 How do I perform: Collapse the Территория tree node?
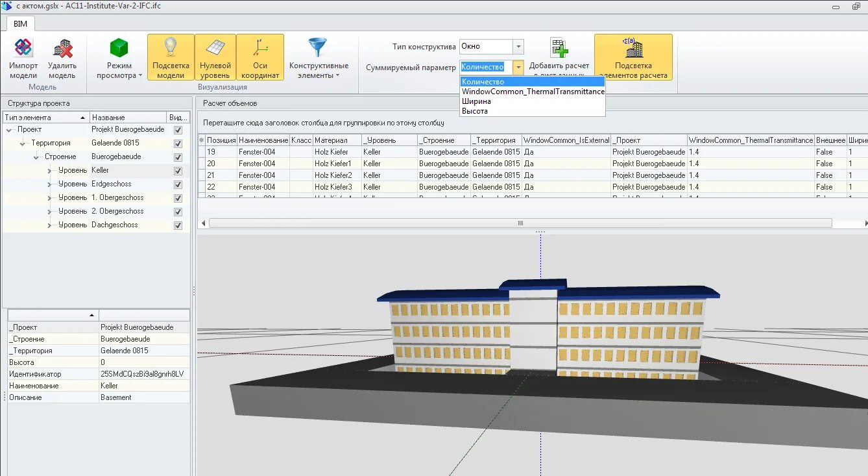(x=23, y=144)
